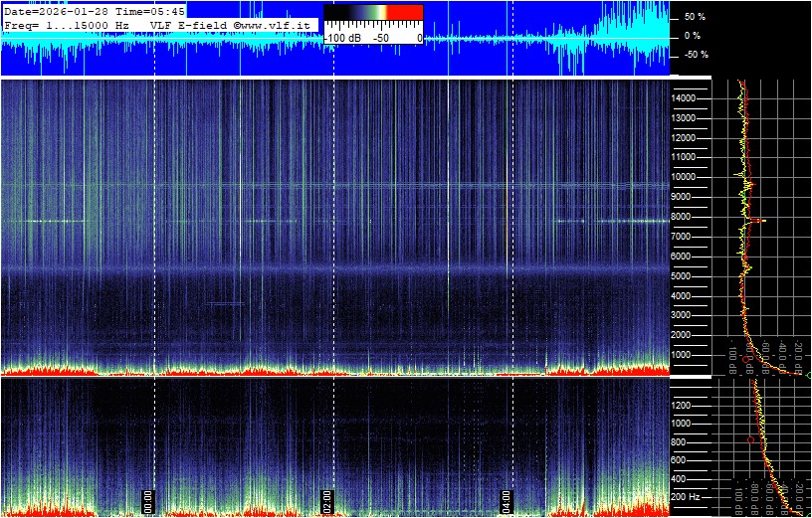Viewport: 812px width, 518px height.
Task: Click the 1200 label on the lower axis
Action: [x=687, y=405]
